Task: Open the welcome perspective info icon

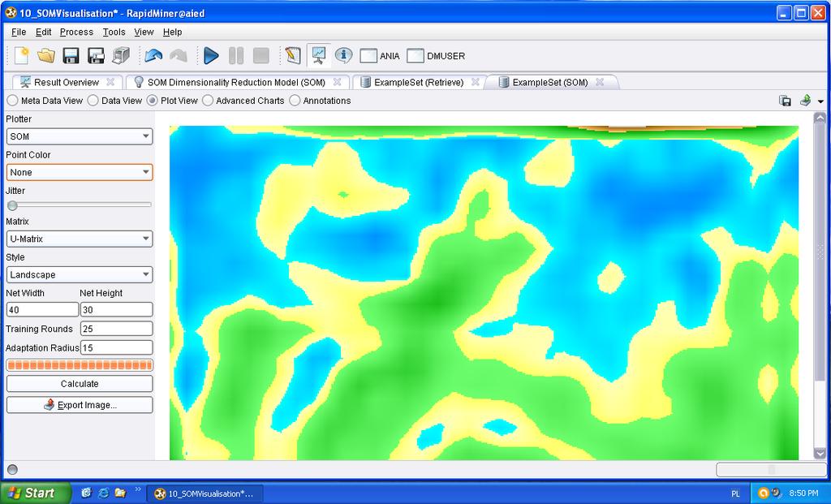Action: (343, 55)
